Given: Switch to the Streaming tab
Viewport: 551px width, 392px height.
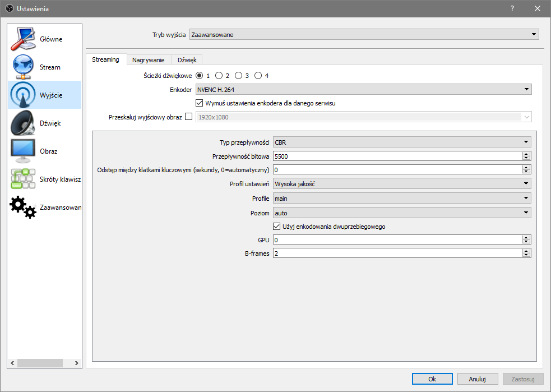Looking at the screenshot, I should (x=105, y=59).
